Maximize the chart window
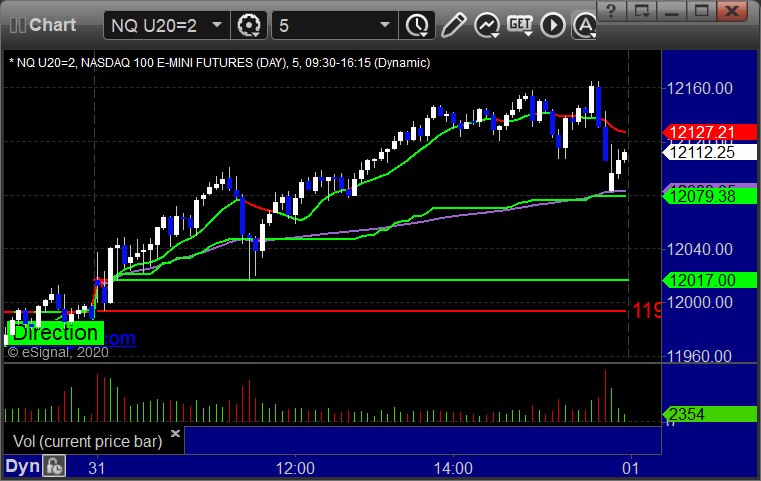Image resolution: width=761 pixels, height=481 pixels. click(x=701, y=11)
